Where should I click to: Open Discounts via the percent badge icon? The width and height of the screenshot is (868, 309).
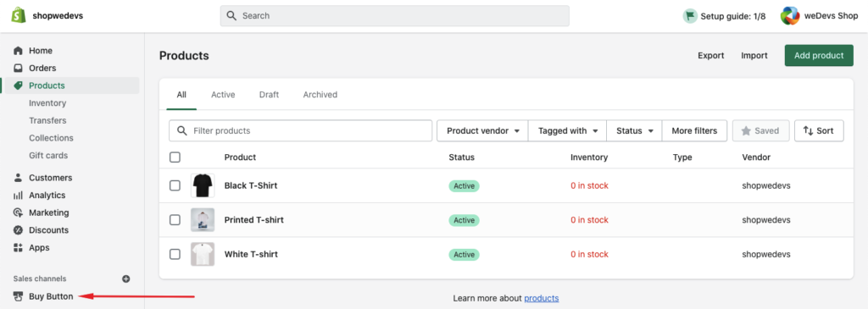coord(19,230)
